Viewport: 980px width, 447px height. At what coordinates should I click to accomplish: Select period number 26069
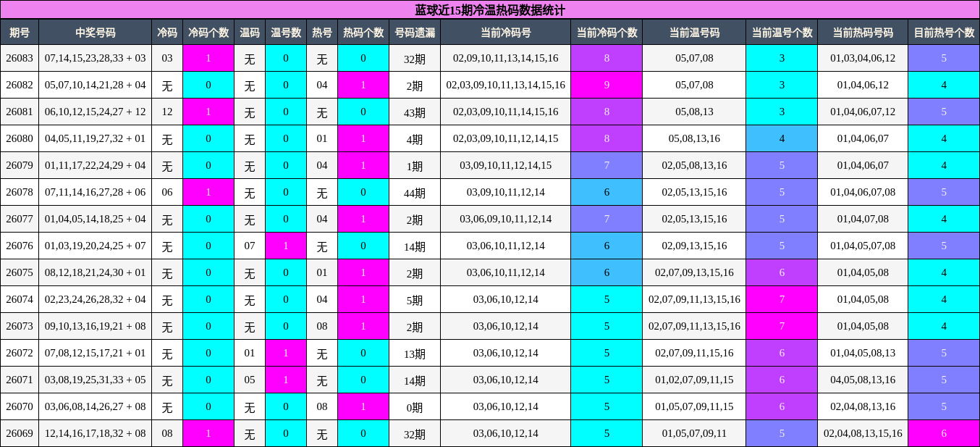click(20, 433)
